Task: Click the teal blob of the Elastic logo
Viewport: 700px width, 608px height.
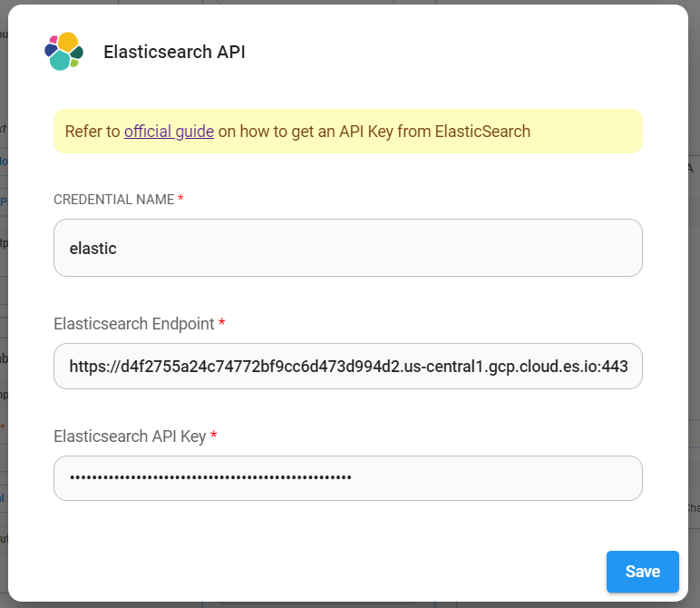Action: coord(60,61)
